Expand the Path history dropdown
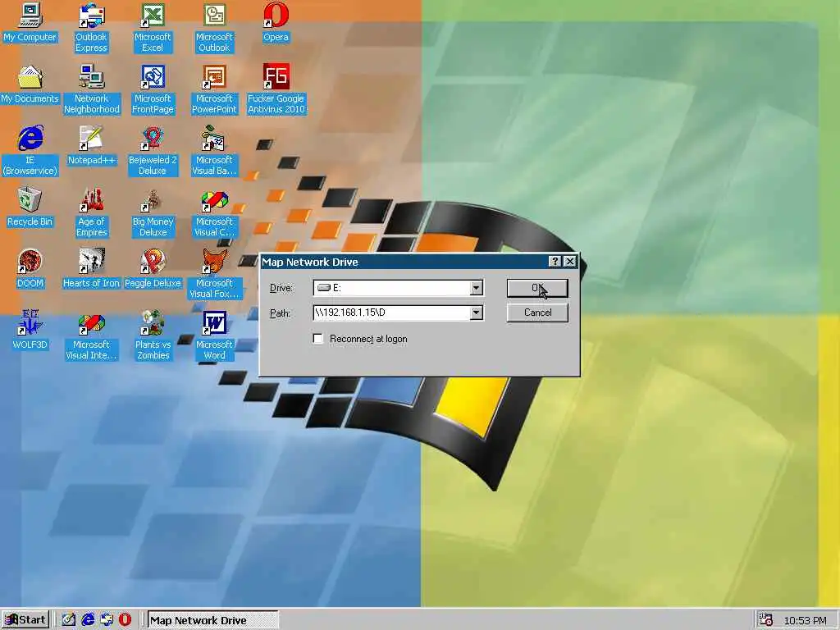Screen dimensions: 840x630 pos(477,313)
